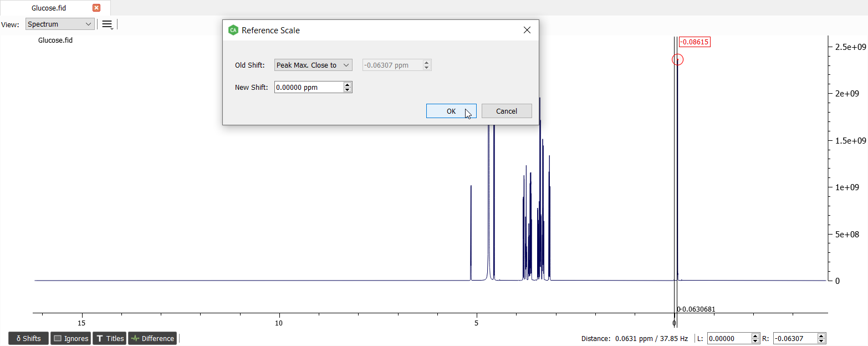Image resolution: width=868 pixels, height=346 pixels.
Task: Click the Glucose.fid spectrum title label
Action: click(55, 40)
